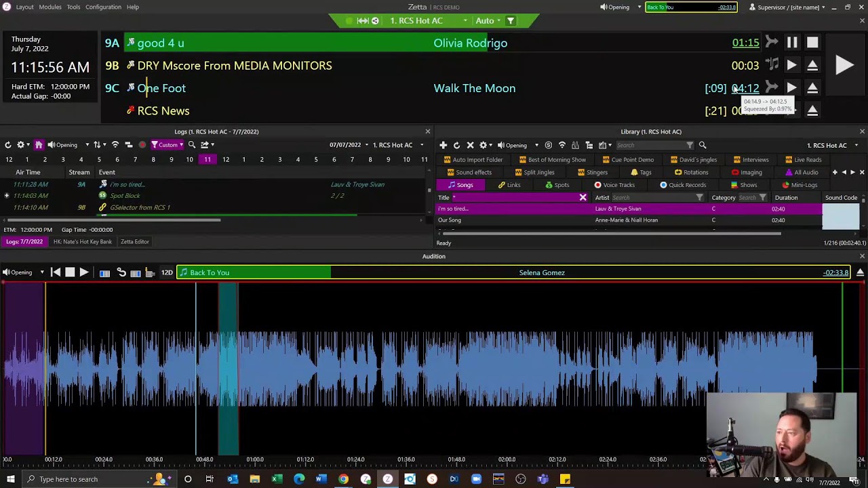Delete selected item with Library X icon
Viewport: 868px width, 488px height.
pos(470,145)
